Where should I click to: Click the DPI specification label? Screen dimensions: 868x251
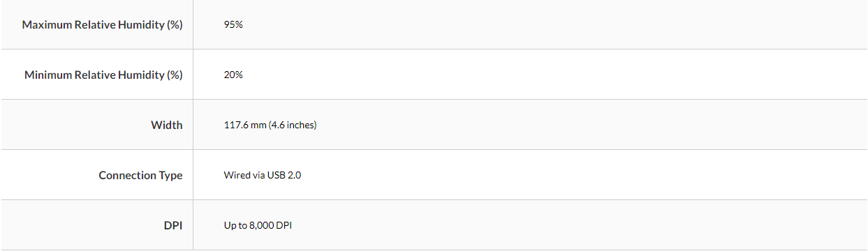coord(173,225)
